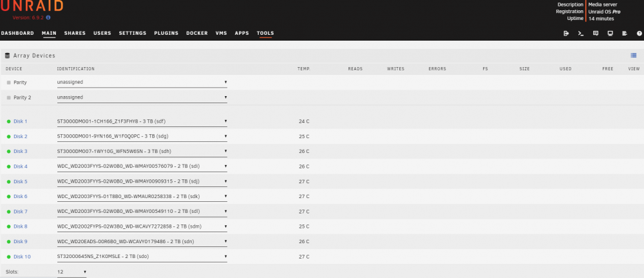Open the VMs tab

click(222, 34)
